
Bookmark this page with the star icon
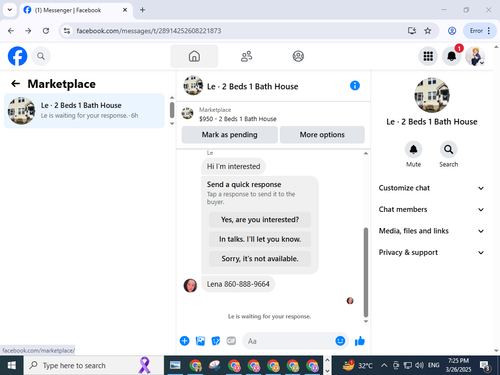point(428,31)
